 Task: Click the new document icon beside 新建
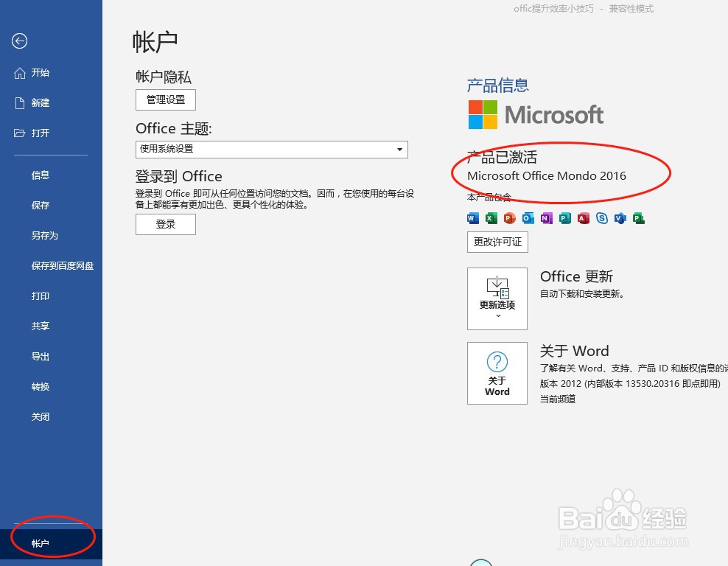tap(19, 103)
